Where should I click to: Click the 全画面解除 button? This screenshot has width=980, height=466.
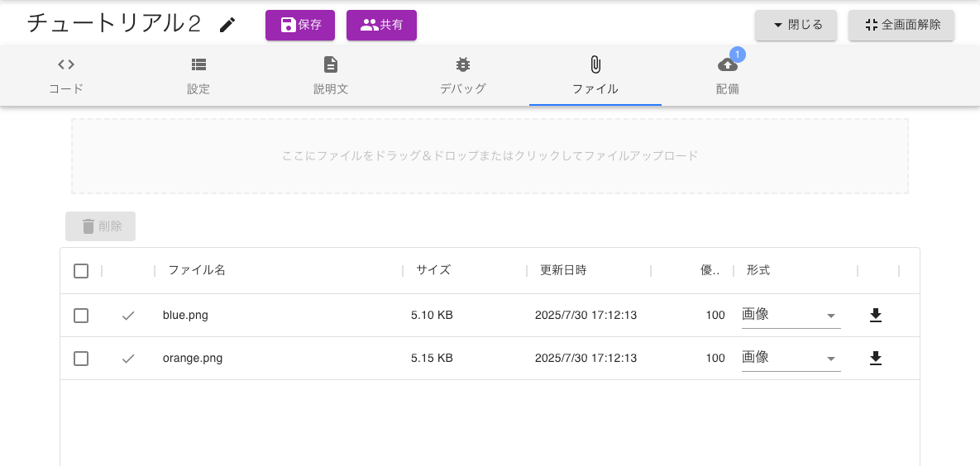901,25
